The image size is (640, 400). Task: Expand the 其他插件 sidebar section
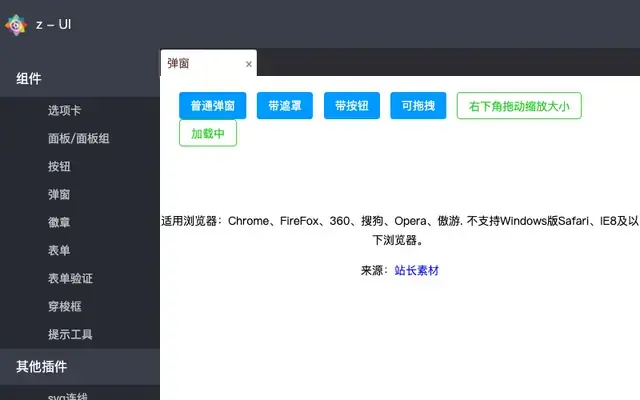[x=80, y=366]
